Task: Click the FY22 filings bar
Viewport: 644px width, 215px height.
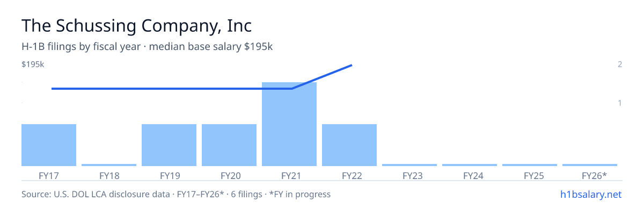Action: tap(349, 145)
